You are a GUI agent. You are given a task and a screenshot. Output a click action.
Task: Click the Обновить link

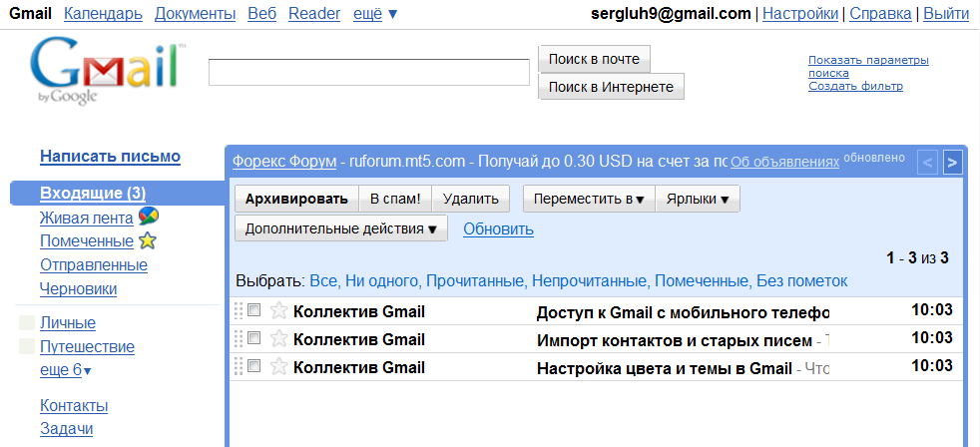pos(498,229)
